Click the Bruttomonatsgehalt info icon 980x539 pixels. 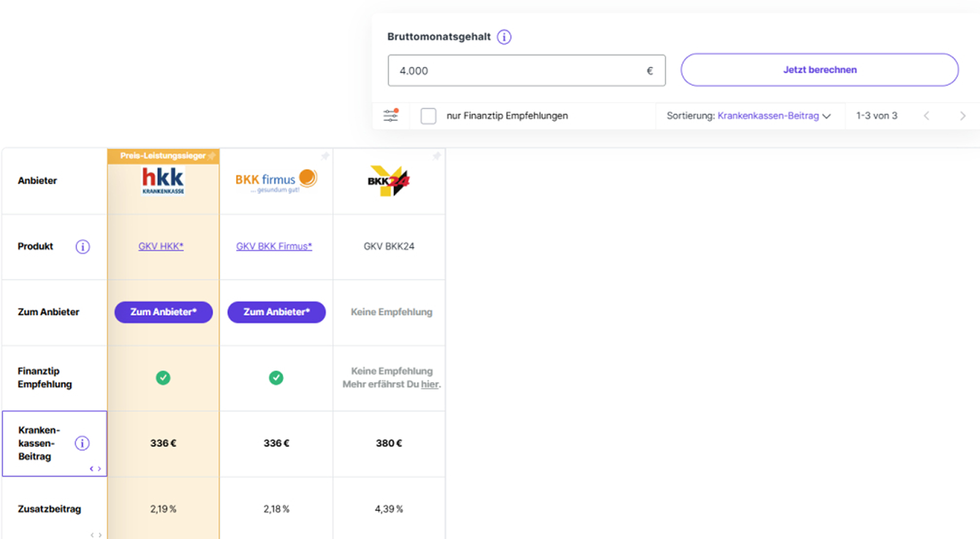click(x=504, y=37)
